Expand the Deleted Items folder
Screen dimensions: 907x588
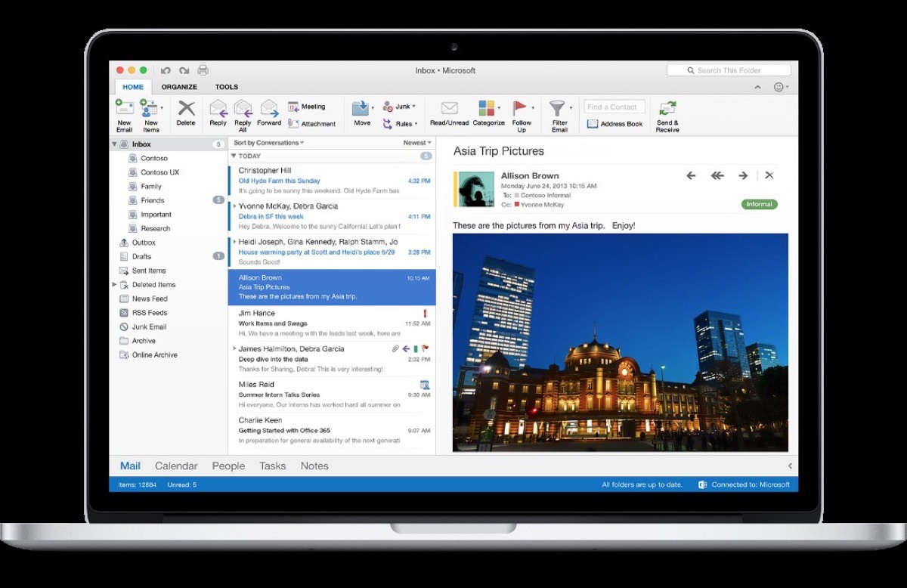(x=115, y=284)
